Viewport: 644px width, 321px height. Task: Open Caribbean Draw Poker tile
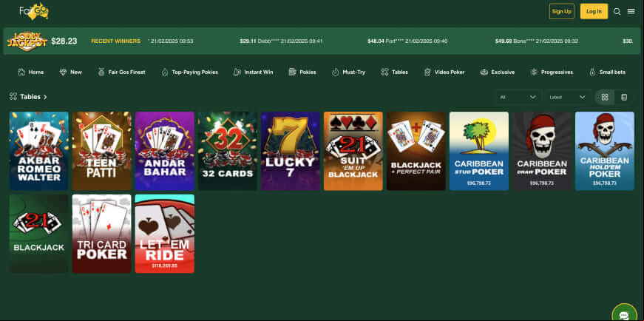click(x=542, y=151)
